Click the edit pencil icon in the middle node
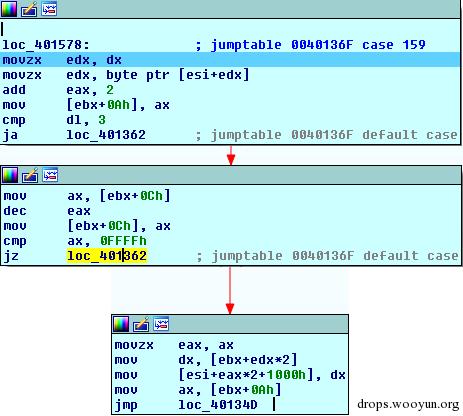The width and height of the screenshot is (463, 416). (x=30, y=175)
